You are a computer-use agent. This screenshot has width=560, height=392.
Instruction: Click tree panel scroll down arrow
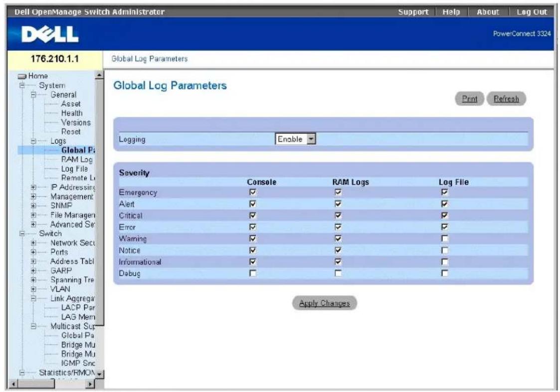point(100,374)
